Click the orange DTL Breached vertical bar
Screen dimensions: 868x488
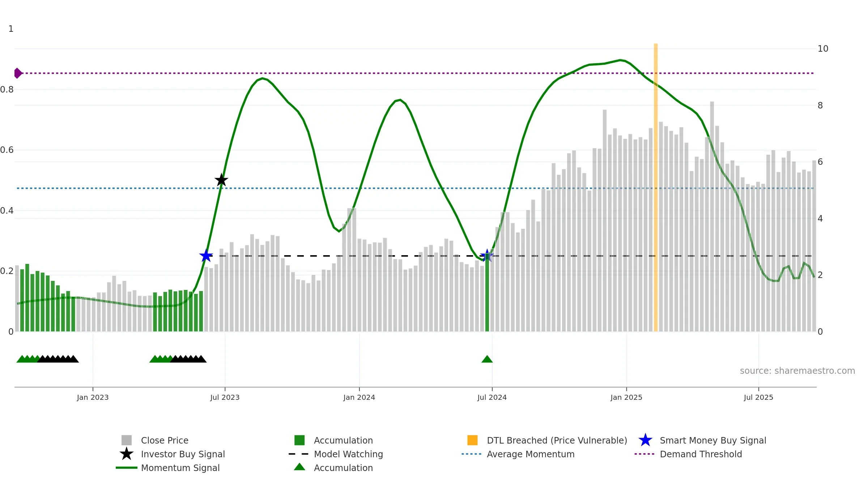656,187
